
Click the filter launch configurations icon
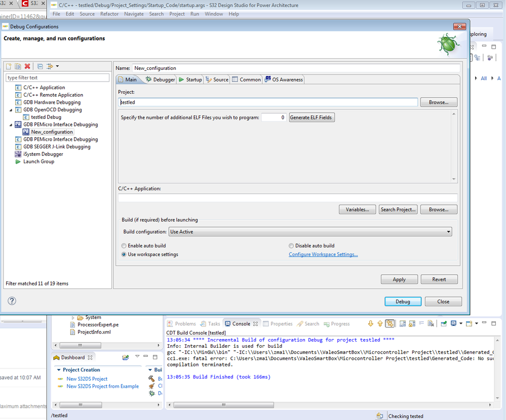click(50, 66)
